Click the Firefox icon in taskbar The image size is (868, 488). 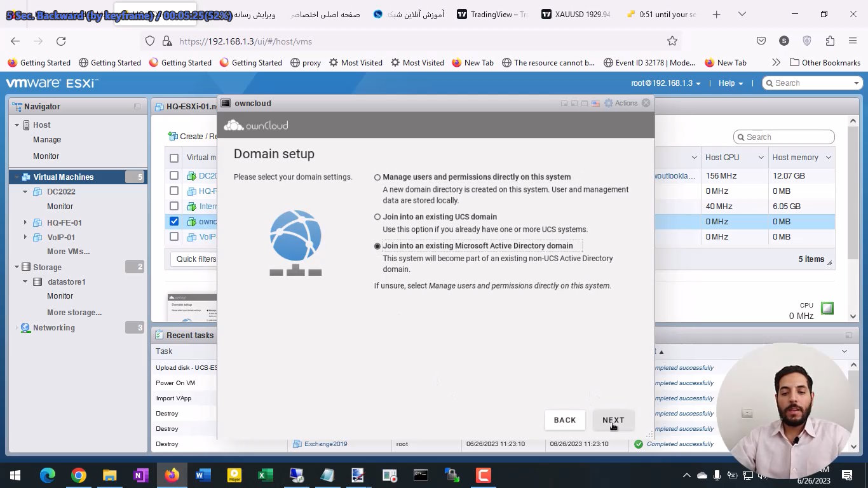[172, 475]
